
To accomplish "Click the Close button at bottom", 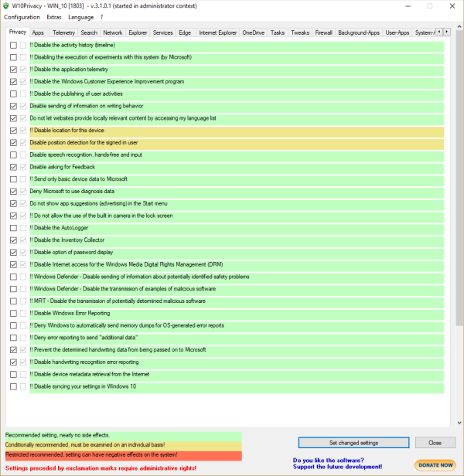I will pyautogui.click(x=435, y=443).
